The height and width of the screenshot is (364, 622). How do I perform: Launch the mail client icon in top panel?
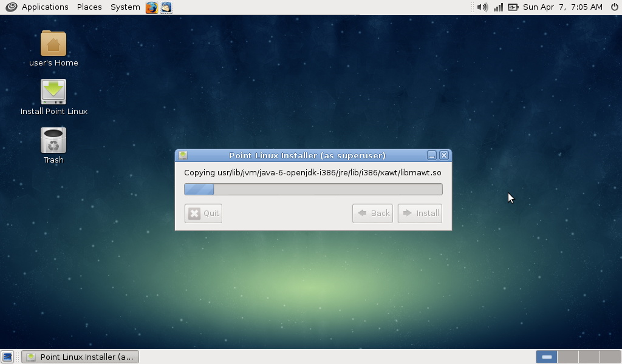[x=166, y=7]
